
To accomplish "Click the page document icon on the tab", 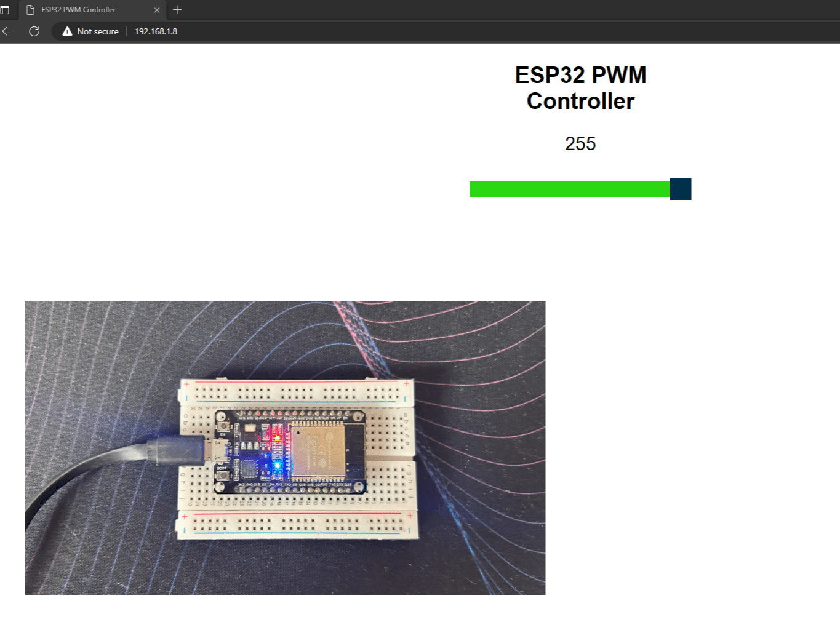I will (x=31, y=9).
